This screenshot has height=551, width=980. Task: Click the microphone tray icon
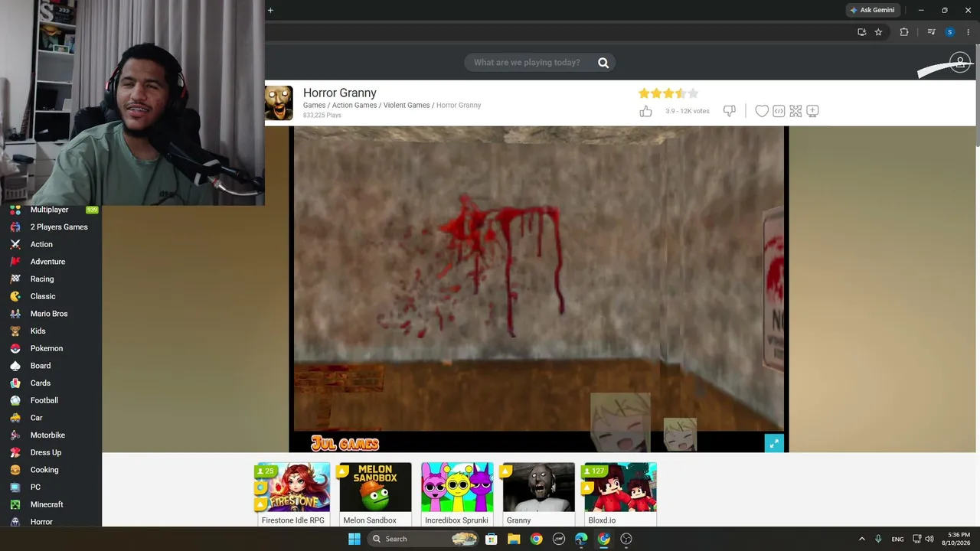point(878,539)
